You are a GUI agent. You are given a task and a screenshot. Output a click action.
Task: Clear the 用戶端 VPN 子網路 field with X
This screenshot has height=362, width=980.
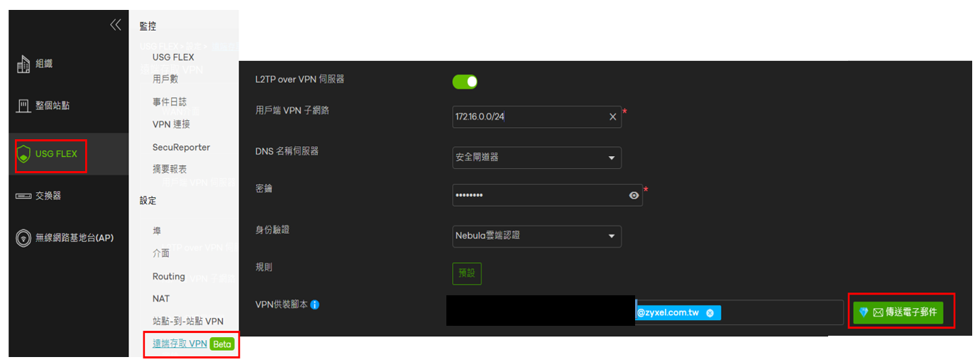(x=613, y=117)
